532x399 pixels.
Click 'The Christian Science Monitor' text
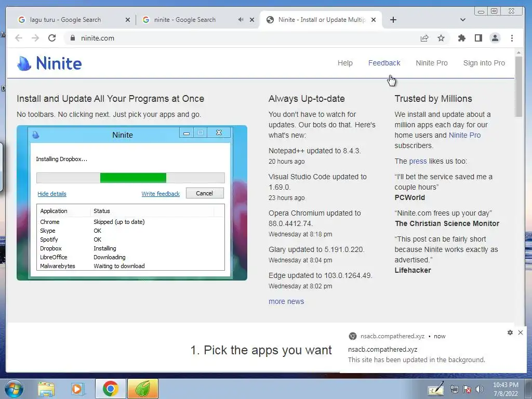[447, 223]
